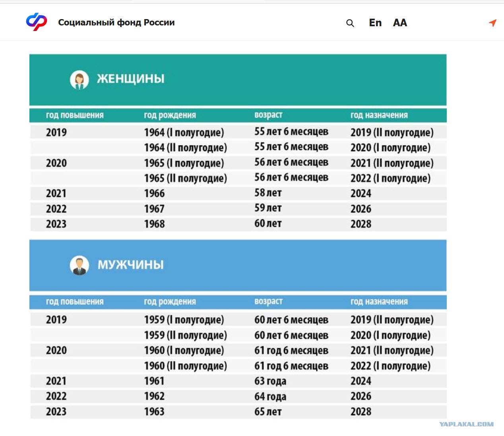Click age cell '59 лет'
Viewport: 504px width, 436px height.
click(268, 208)
